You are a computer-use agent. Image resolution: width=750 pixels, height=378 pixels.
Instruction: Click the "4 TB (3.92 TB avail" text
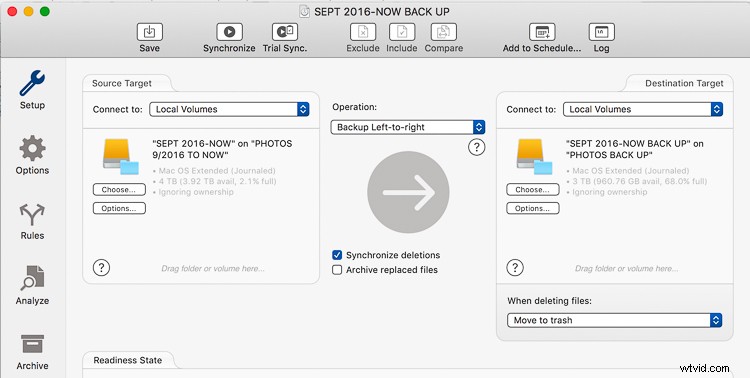pyautogui.click(x=218, y=181)
